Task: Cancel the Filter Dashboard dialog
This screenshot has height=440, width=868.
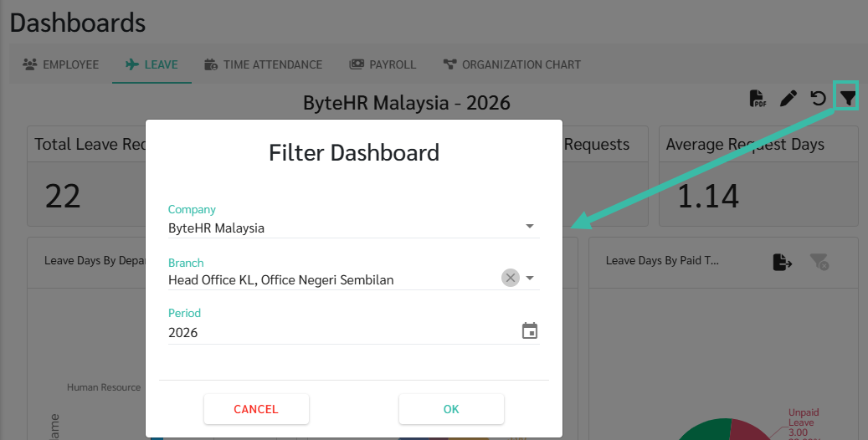Action: tap(256, 409)
